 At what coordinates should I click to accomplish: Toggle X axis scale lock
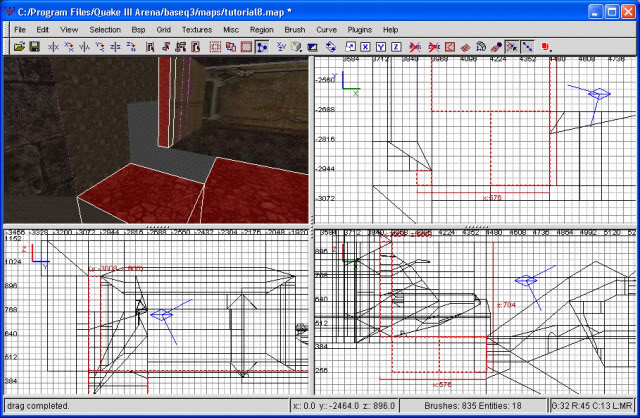(x=365, y=47)
